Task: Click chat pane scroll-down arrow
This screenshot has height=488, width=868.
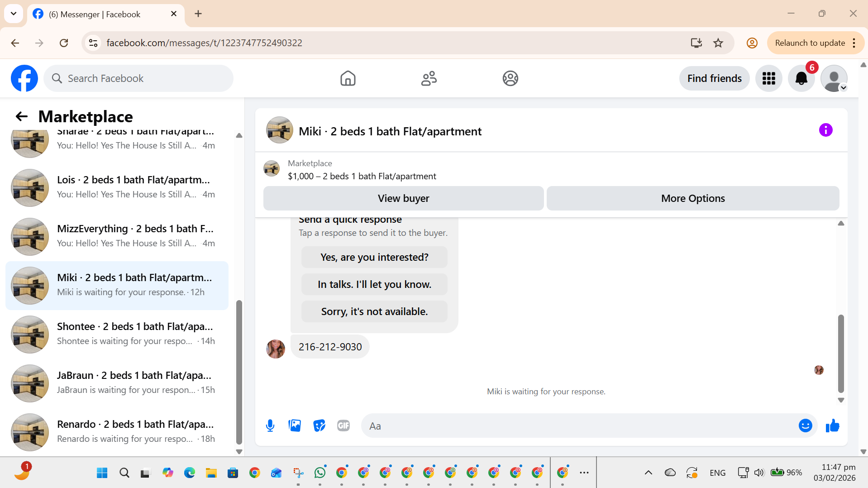Action: pos(841,400)
